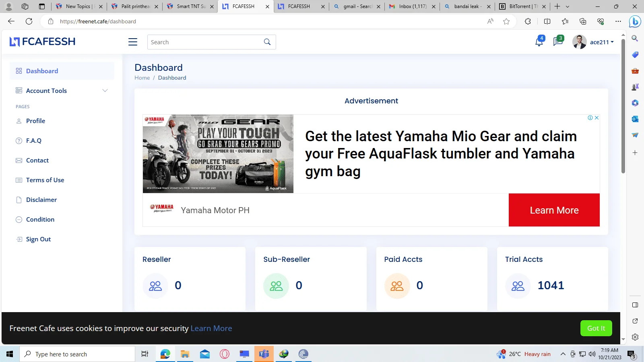Toggle Split screen icon in browser toolbar
This screenshot has height=362, width=644.
[x=547, y=21]
